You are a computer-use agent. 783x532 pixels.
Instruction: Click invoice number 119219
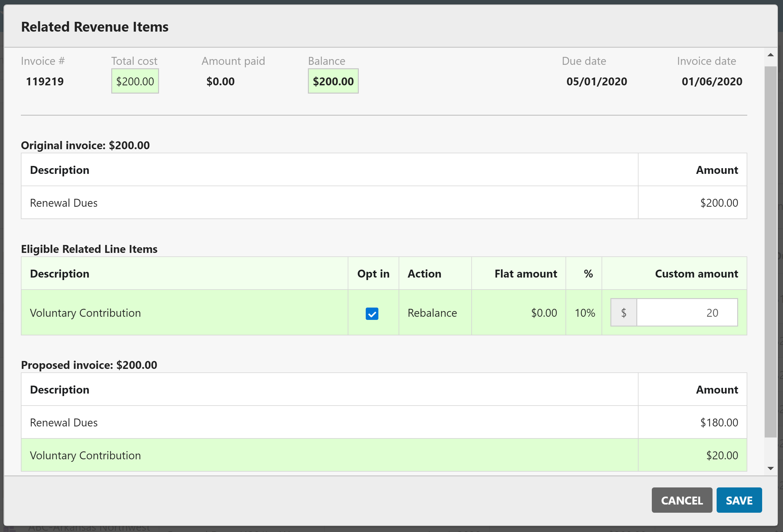[x=45, y=81]
